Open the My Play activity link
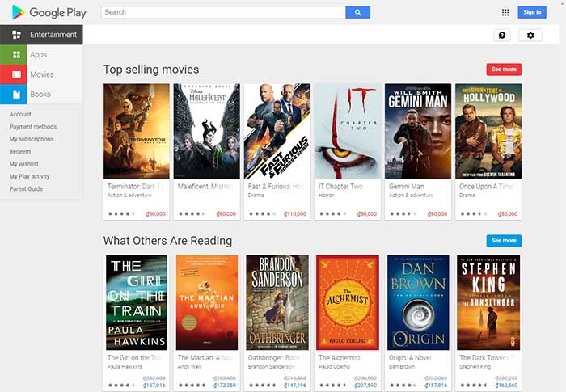 tap(29, 176)
